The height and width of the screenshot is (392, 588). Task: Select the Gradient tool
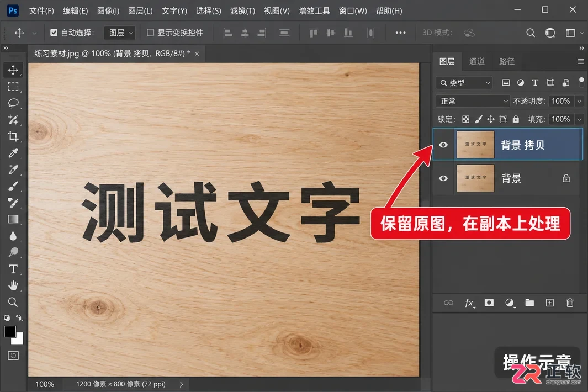13,219
